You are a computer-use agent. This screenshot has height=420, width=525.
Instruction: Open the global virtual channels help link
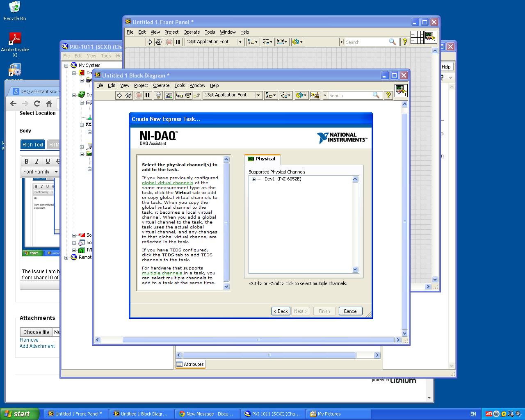click(x=167, y=183)
